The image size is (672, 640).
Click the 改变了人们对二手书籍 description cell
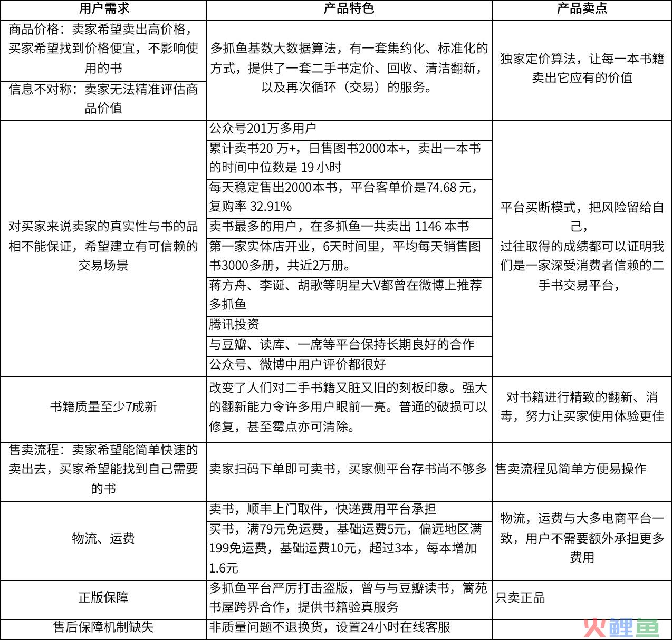pos(349,409)
